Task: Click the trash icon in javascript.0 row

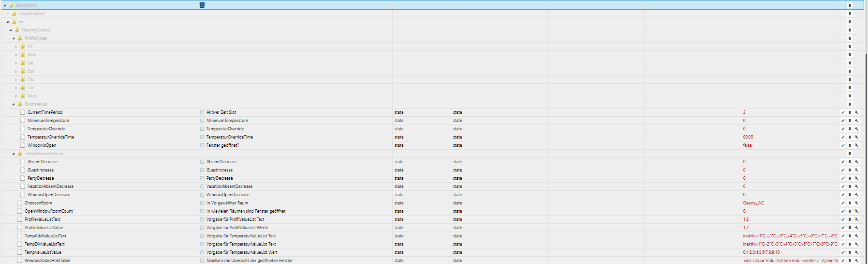Action: coord(850,5)
